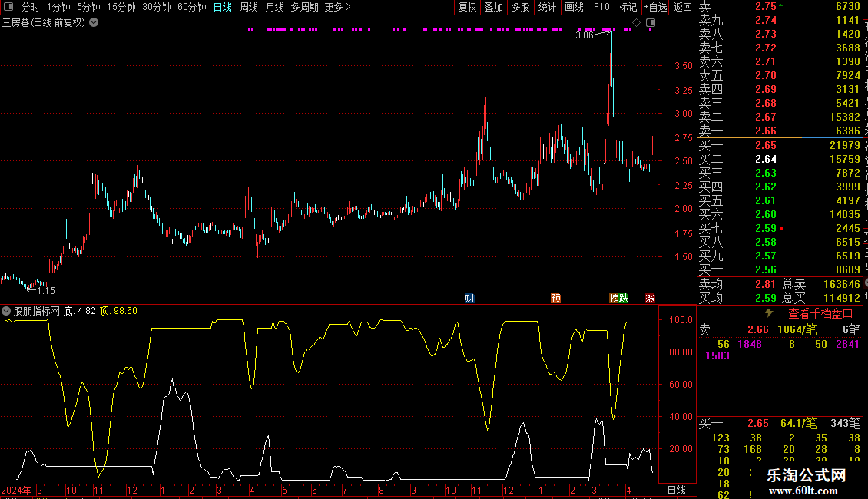Click the lightning bolt icon
The height and width of the screenshot is (499, 868).
click(x=769, y=313)
